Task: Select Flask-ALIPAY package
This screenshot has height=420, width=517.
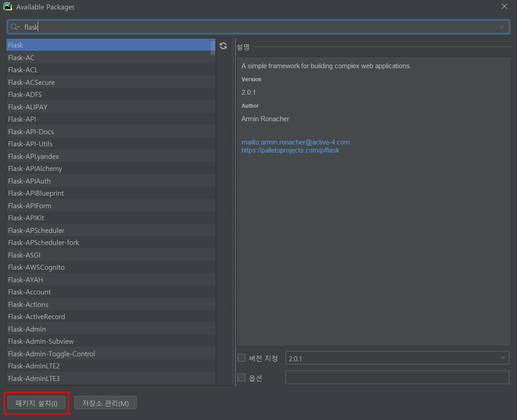Action: coord(111,107)
